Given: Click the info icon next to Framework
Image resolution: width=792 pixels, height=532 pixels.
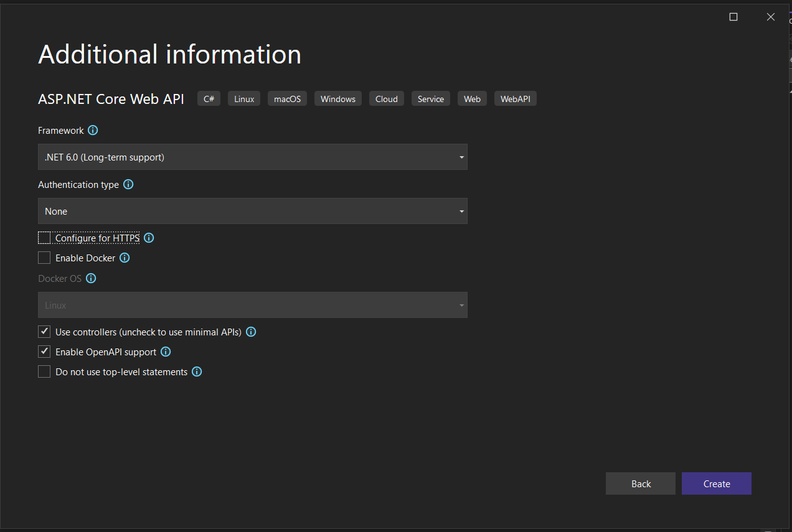Looking at the screenshot, I should (93, 131).
